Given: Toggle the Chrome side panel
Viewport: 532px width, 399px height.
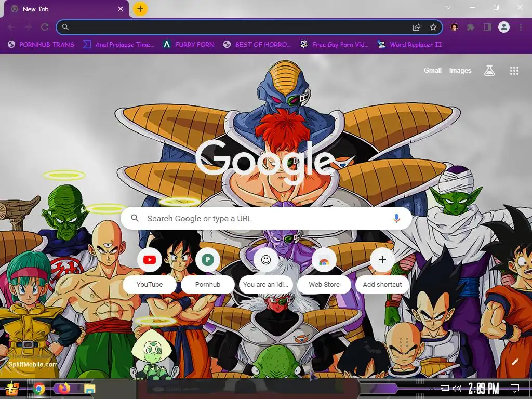Looking at the screenshot, I should click(487, 27).
